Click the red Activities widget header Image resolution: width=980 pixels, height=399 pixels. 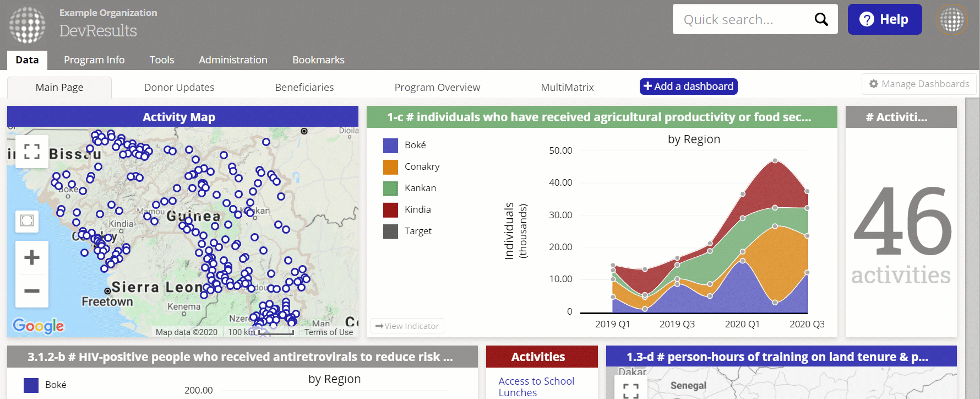pos(542,357)
